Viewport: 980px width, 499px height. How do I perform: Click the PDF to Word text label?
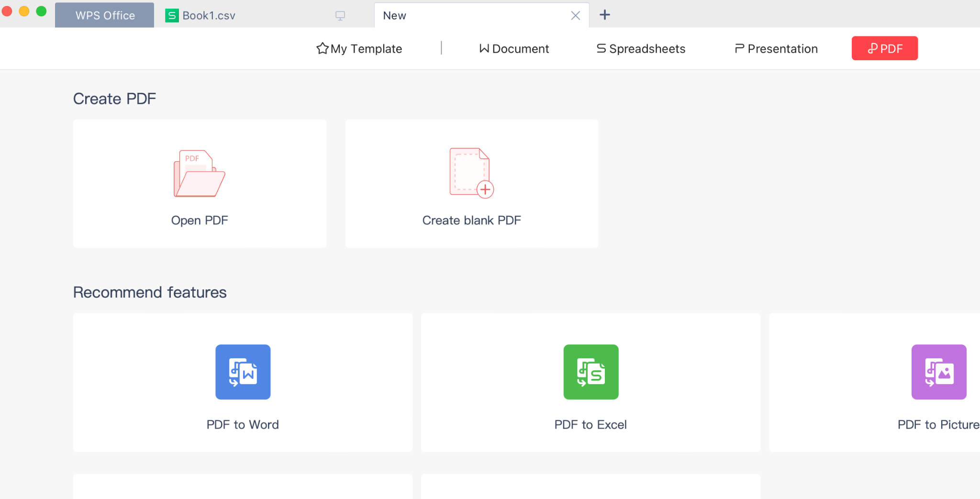(243, 425)
